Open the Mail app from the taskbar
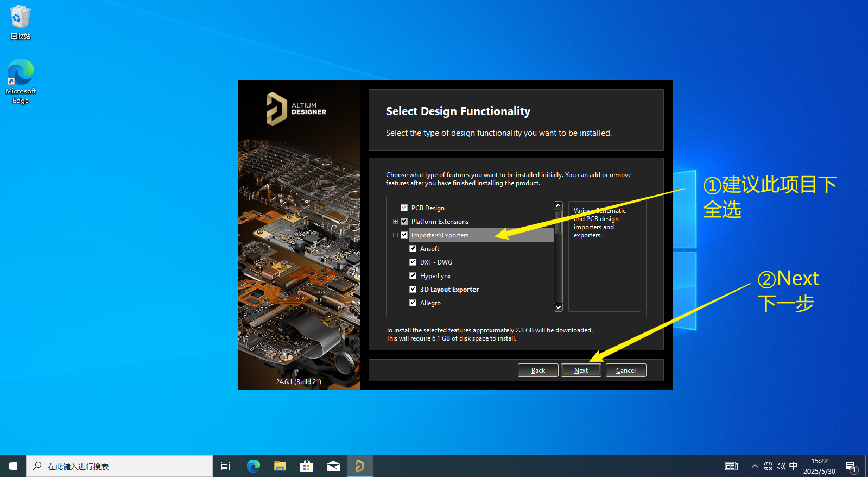The image size is (868, 477). (x=333, y=466)
